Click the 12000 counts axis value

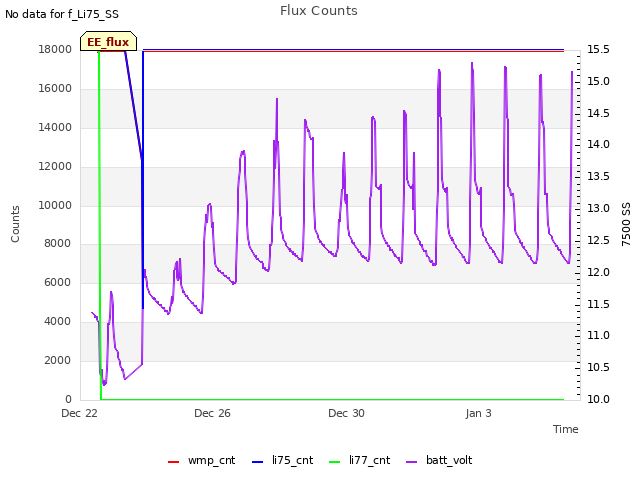pyautogui.click(x=55, y=167)
